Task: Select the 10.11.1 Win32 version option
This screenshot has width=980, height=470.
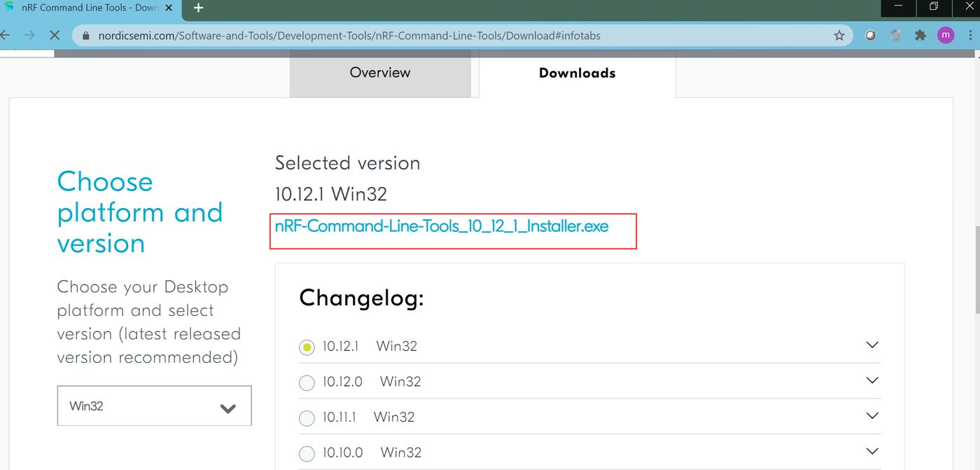Action: pos(307,418)
